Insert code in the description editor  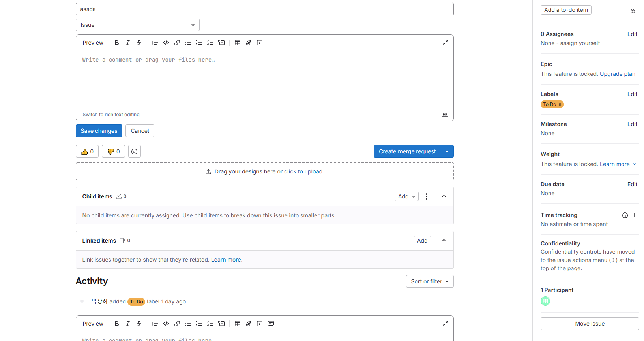pyautogui.click(x=166, y=43)
